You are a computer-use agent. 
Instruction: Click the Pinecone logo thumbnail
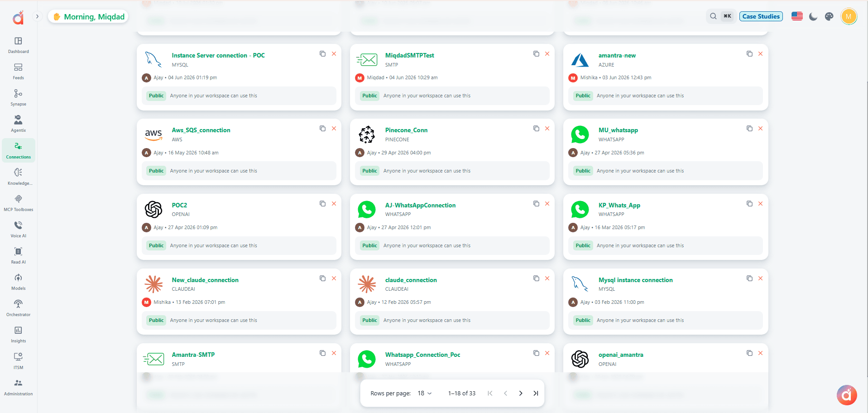(367, 134)
